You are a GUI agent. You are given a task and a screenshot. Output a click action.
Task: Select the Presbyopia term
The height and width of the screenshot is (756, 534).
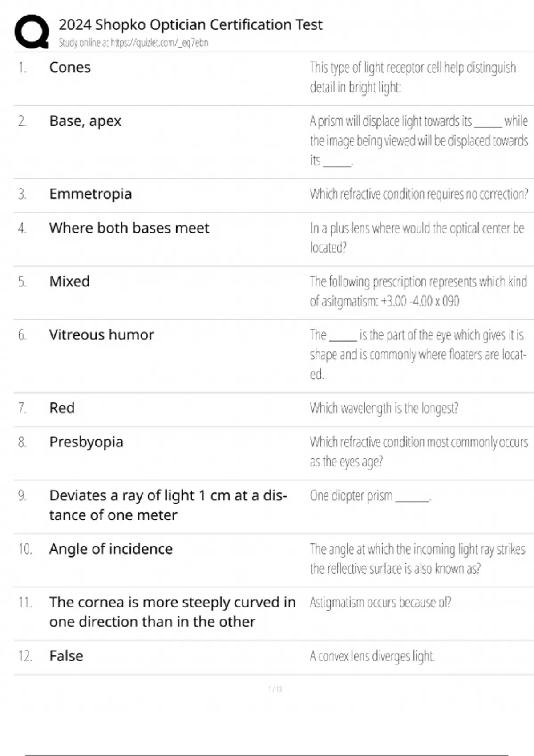(x=86, y=442)
